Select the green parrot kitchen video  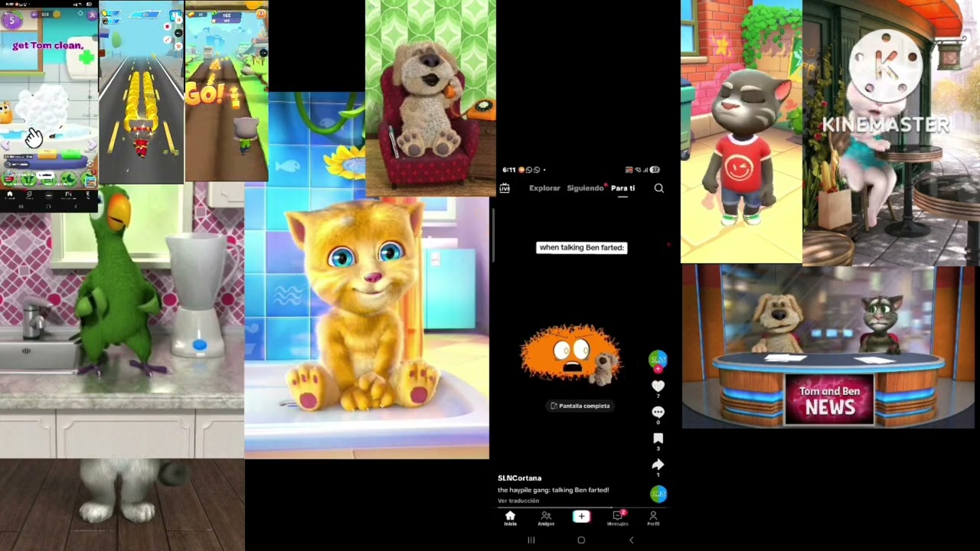coord(122,321)
